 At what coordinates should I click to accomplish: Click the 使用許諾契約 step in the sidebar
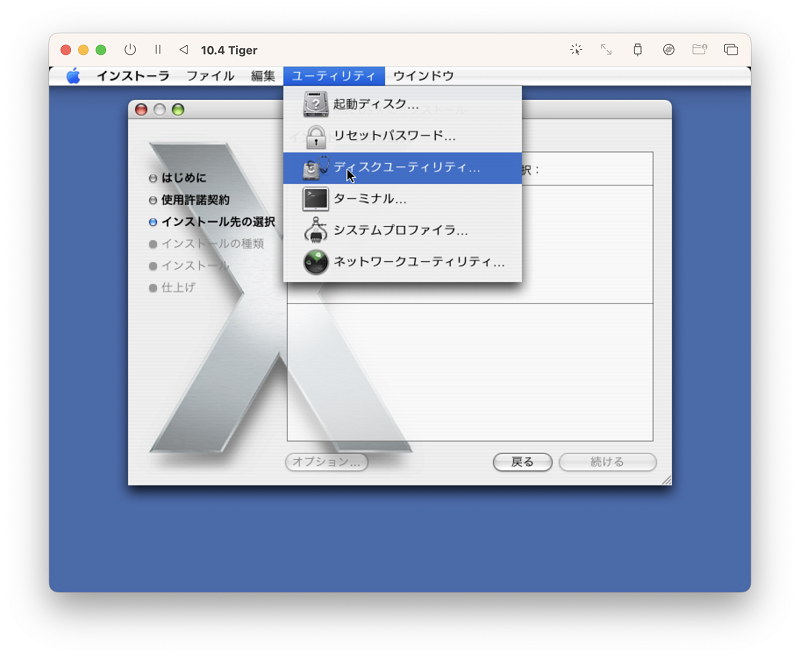(x=189, y=200)
